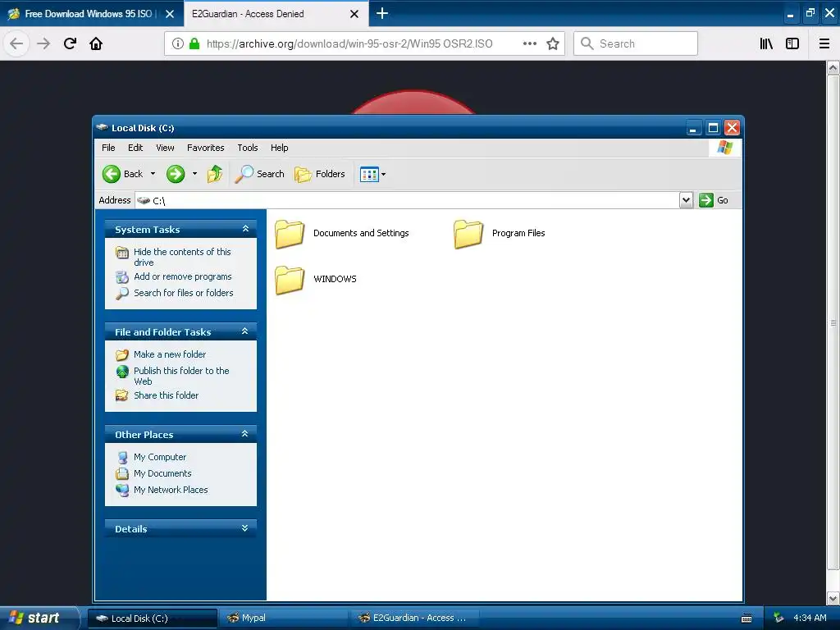Bookmark this page with the star icon
This screenshot has width=840, height=630.
553,43
